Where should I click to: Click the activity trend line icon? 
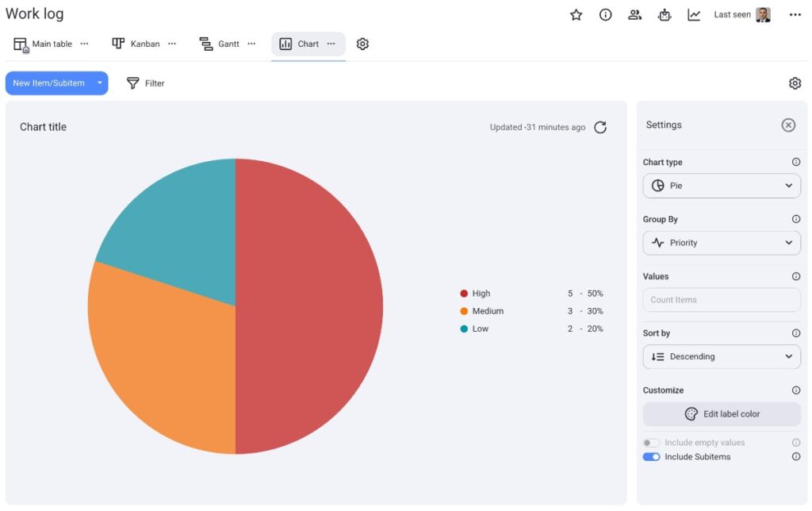click(x=694, y=15)
